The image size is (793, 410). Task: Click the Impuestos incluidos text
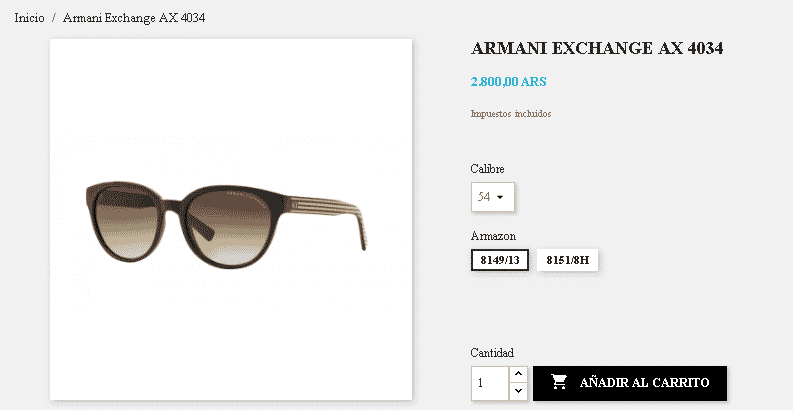click(510, 114)
